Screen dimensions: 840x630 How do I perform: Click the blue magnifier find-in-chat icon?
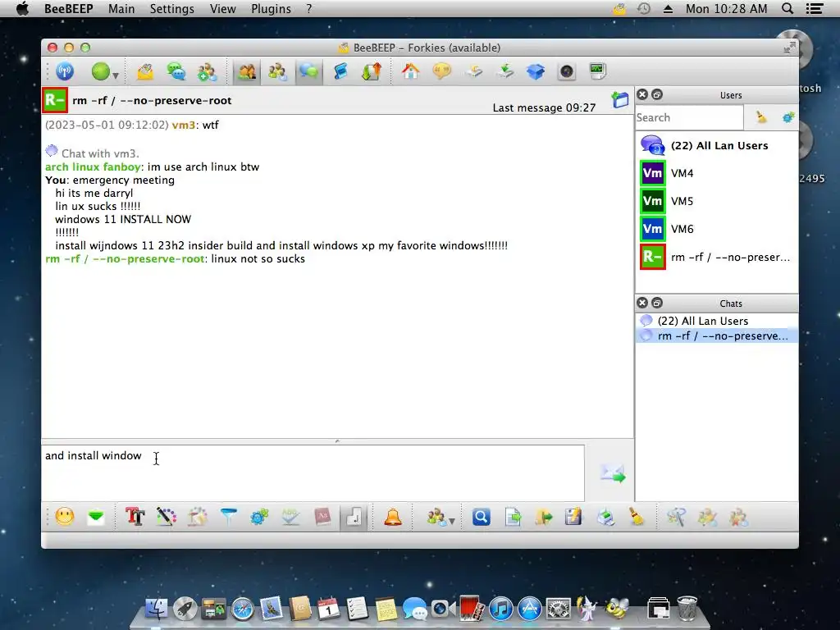[481, 517]
